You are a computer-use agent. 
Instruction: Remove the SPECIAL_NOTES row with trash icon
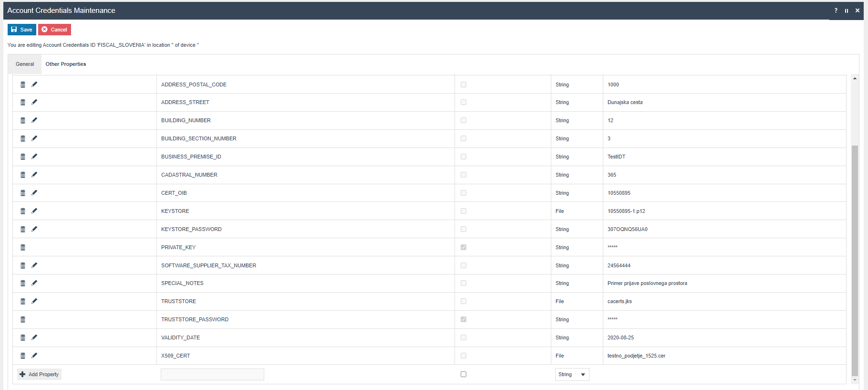click(23, 283)
